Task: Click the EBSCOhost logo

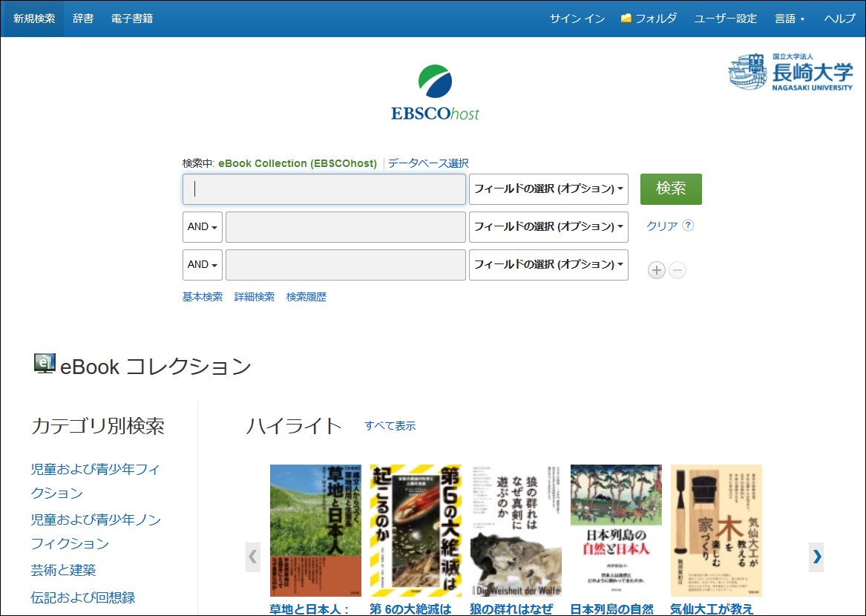Action: [x=435, y=93]
